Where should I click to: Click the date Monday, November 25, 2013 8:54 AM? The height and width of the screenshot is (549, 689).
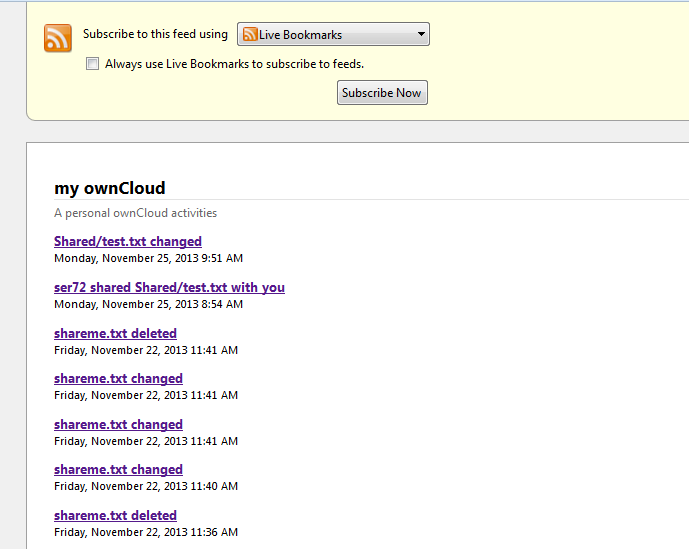[149, 304]
